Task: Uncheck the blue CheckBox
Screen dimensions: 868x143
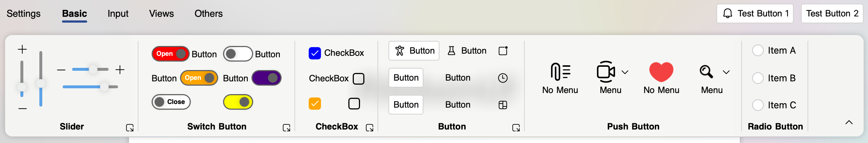Action: point(315,53)
